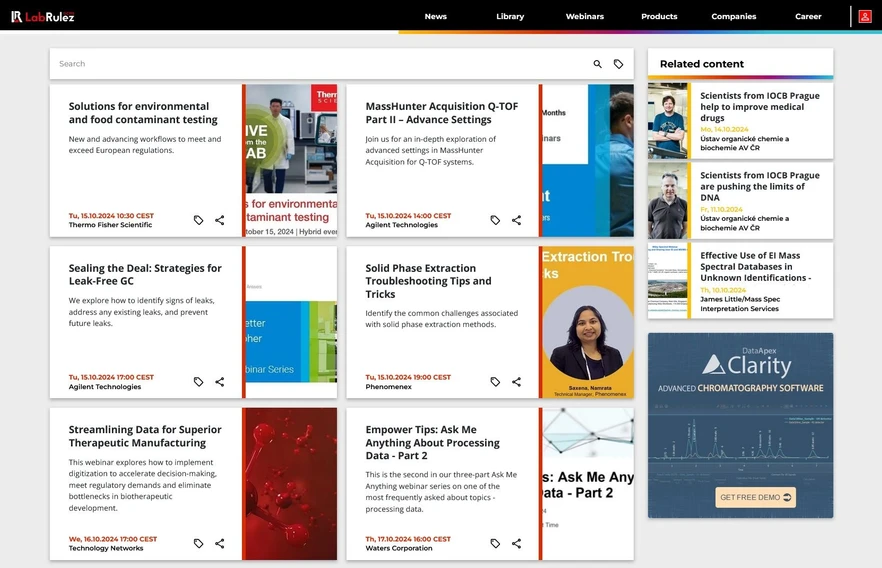Share the Solid Phase Extraction webinar
This screenshot has width=882, height=568.
click(x=516, y=382)
